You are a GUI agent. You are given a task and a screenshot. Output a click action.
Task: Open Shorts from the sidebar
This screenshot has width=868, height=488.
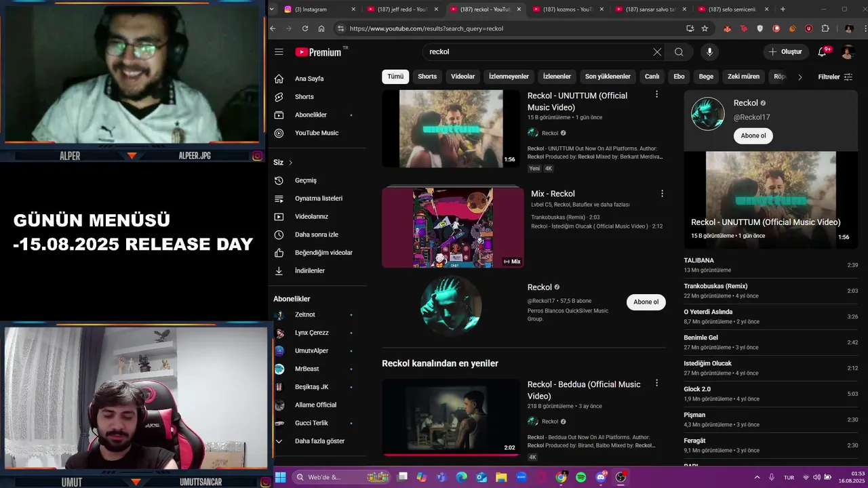pyautogui.click(x=304, y=97)
